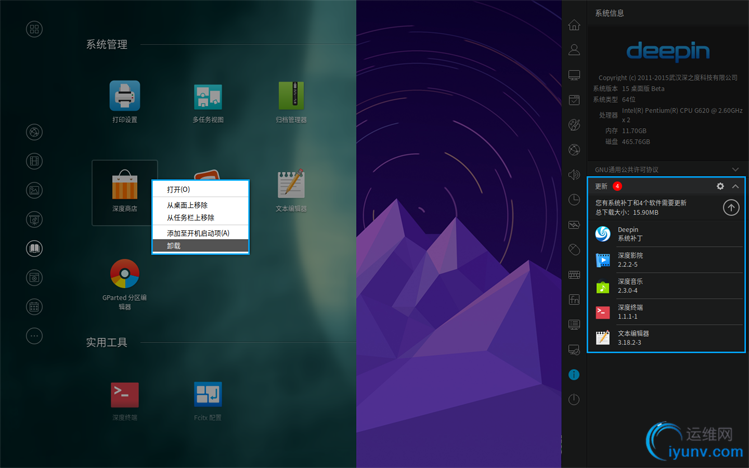
Task: Collapse the 更新 section chevron
Action: pyautogui.click(x=736, y=186)
